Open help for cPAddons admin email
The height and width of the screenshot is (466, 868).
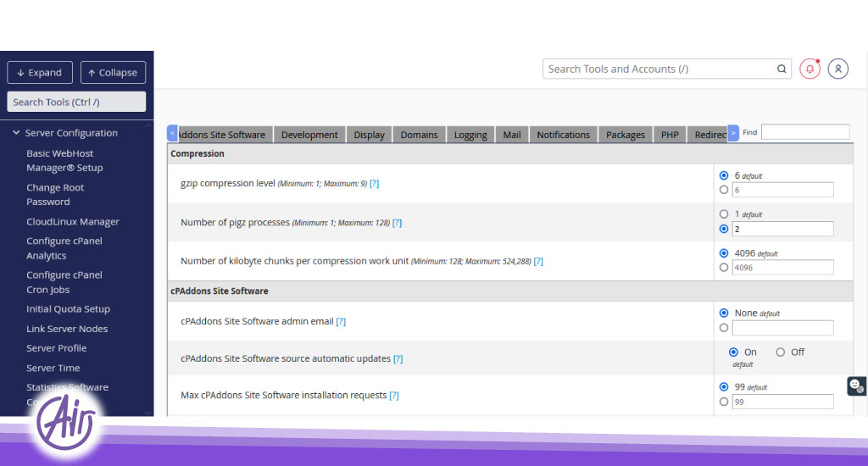pyautogui.click(x=341, y=322)
